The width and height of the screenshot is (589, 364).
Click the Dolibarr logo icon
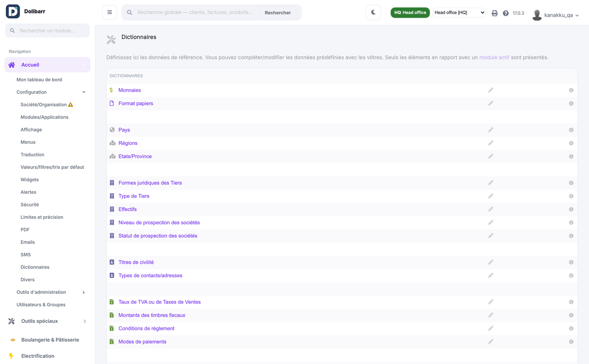pyautogui.click(x=13, y=11)
